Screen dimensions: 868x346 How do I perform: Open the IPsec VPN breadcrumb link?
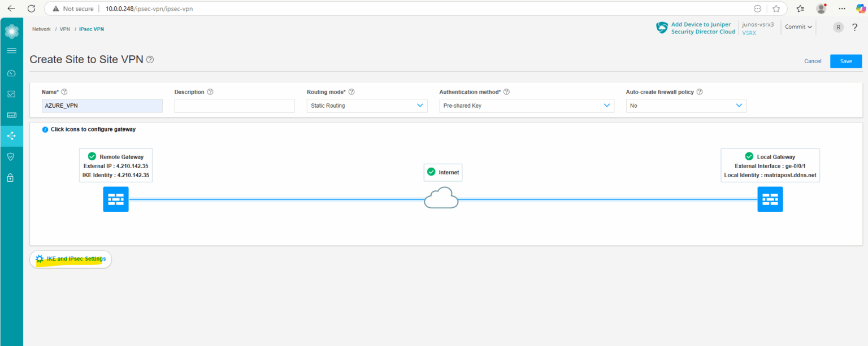click(x=91, y=29)
